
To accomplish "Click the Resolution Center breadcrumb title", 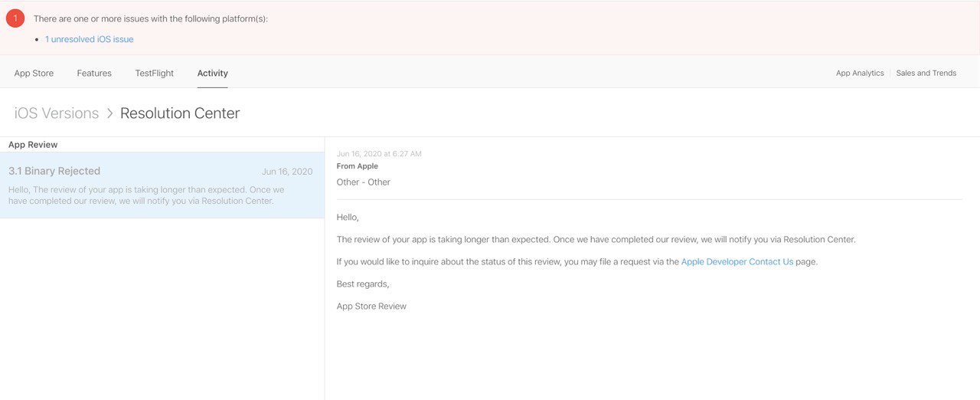I will coord(180,113).
